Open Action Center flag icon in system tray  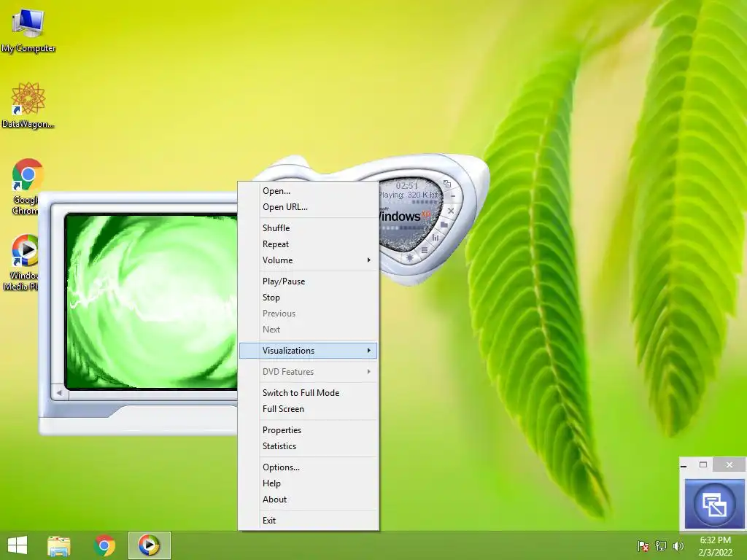643,546
